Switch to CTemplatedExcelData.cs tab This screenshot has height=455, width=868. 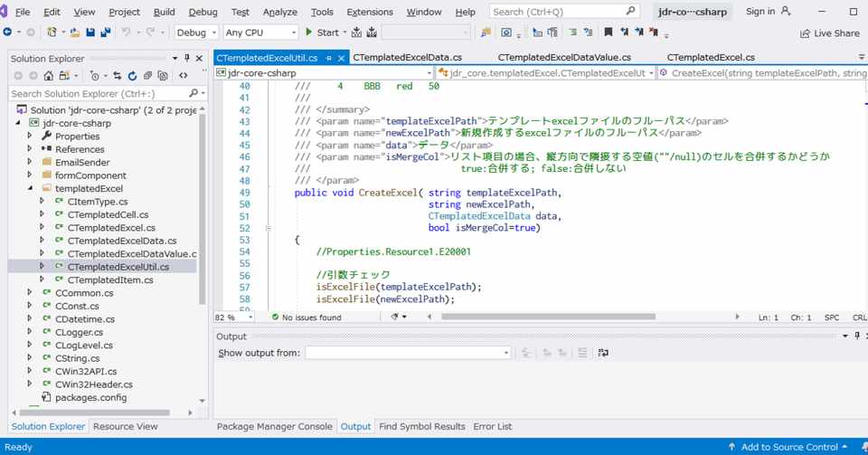408,58
